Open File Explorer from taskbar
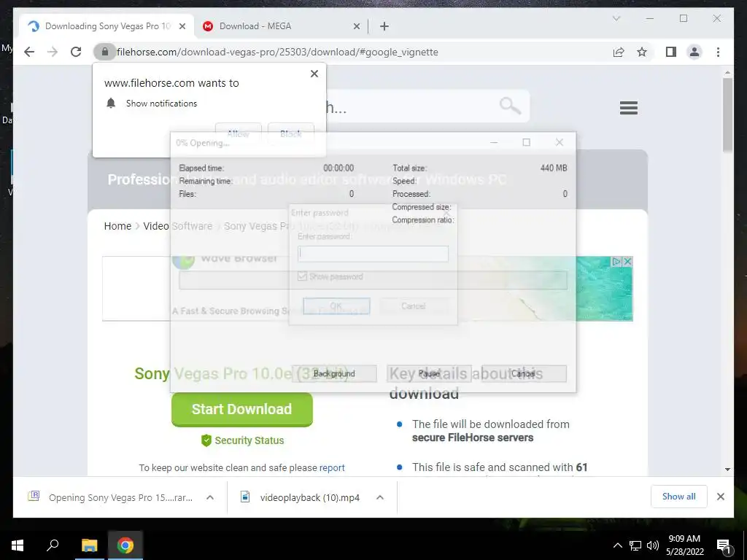The image size is (747, 560). tap(89, 545)
